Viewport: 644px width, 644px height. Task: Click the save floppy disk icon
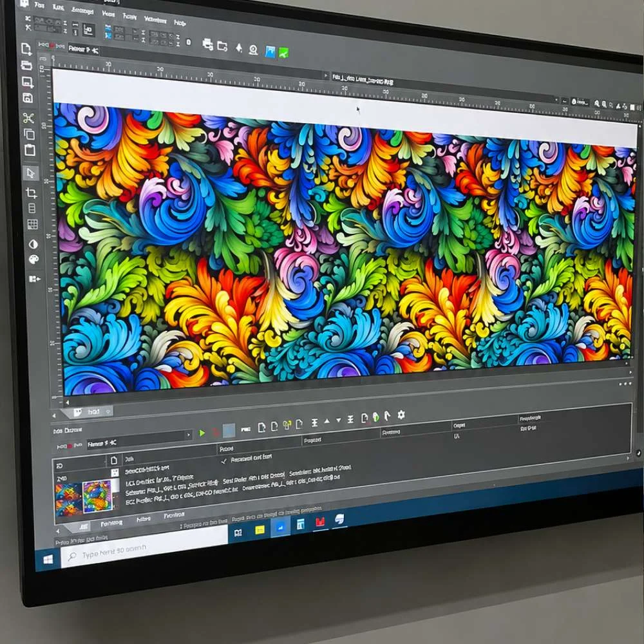pyautogui.click(x=28, y=98)
